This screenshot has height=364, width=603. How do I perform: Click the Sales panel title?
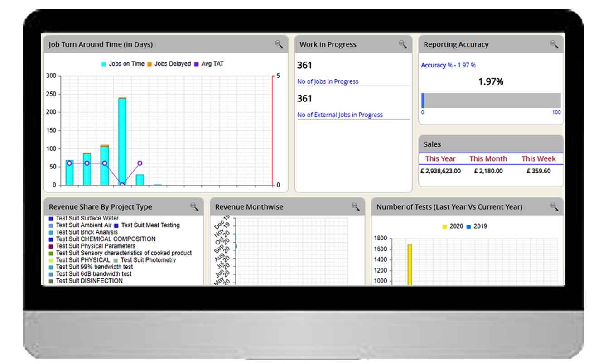point(432,144)
